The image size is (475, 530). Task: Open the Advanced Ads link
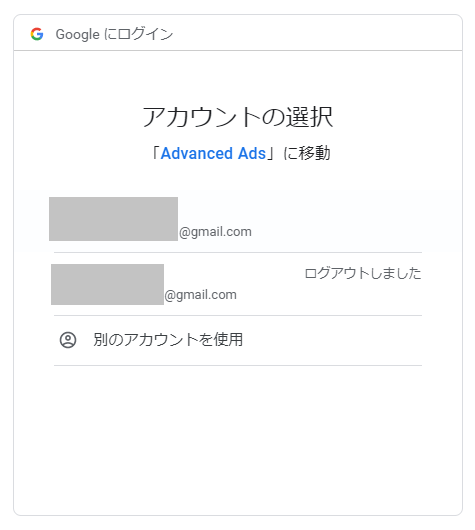213,153
